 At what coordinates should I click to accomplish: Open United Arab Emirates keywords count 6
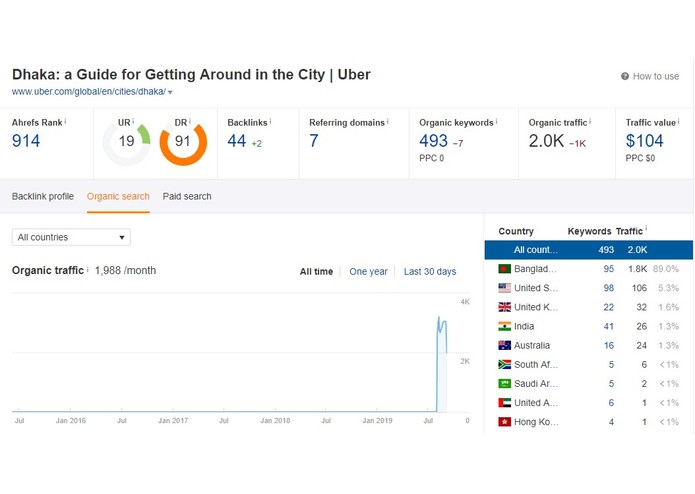611,403
